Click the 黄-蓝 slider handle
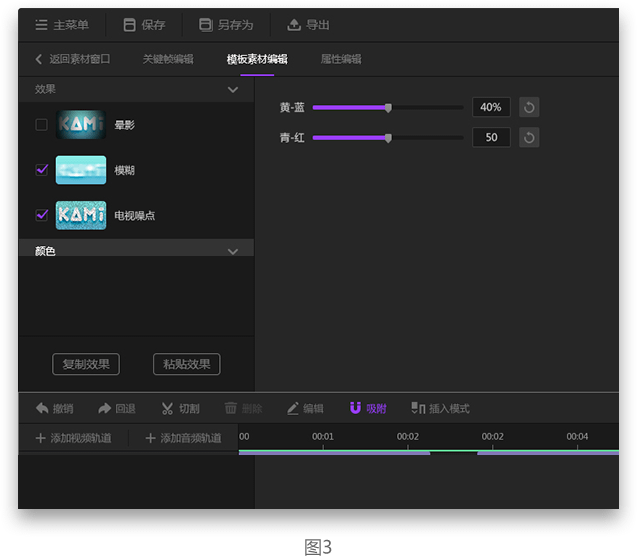Image resolution: width=637 pixels, height=556 pixels. [388, 108]
